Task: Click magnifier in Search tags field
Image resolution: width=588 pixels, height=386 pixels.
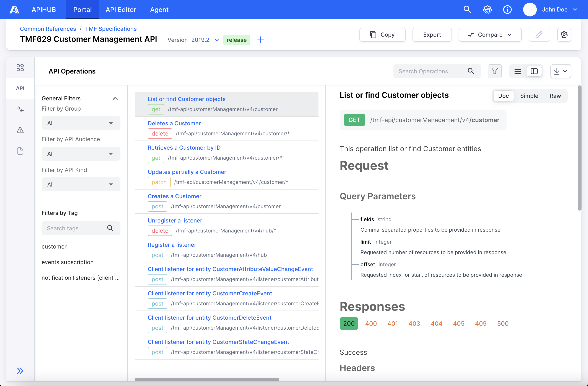Action: [110, 228]
